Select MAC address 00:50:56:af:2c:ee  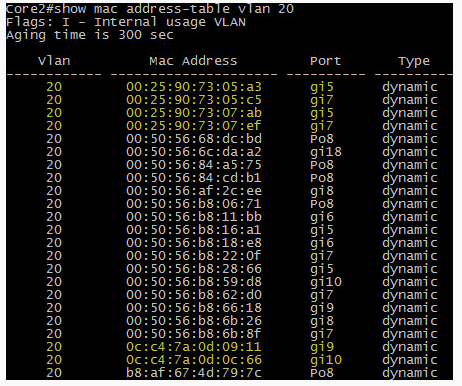[194, 191]
